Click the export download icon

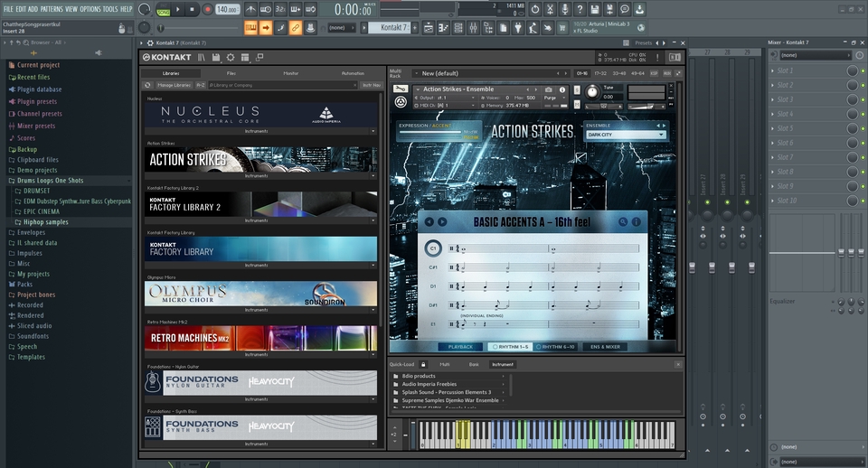pos(639,9)
